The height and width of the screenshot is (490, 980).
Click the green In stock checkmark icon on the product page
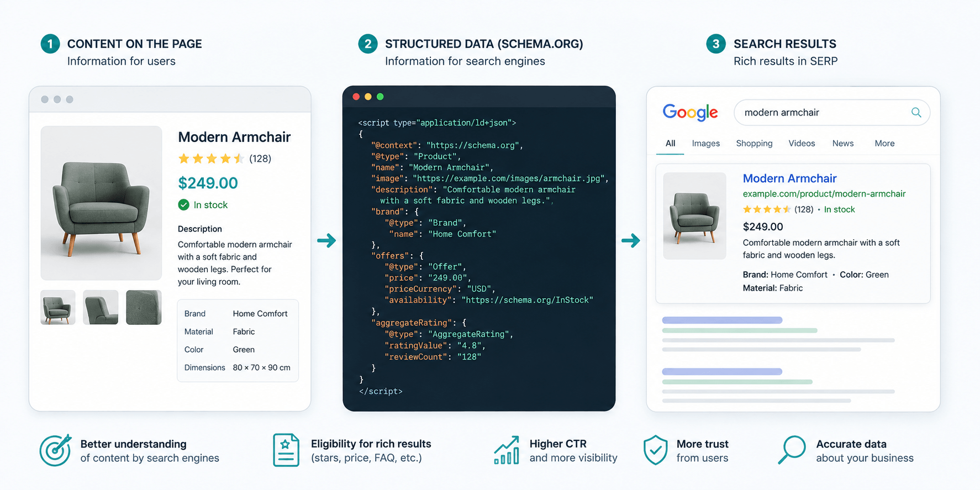[183, 205]
